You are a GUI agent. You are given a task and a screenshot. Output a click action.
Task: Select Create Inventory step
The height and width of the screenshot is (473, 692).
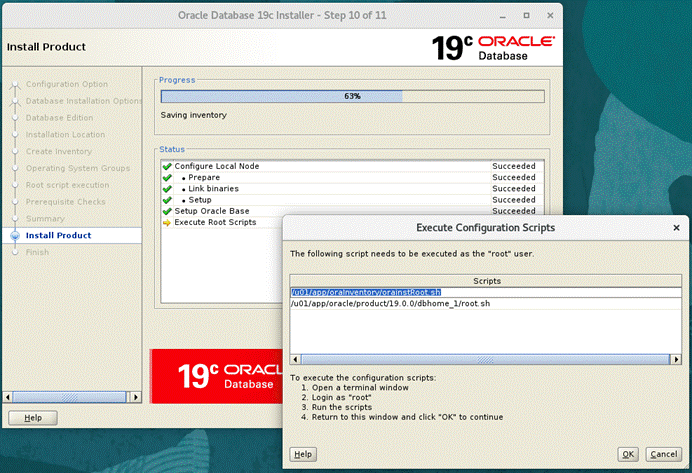59,151
